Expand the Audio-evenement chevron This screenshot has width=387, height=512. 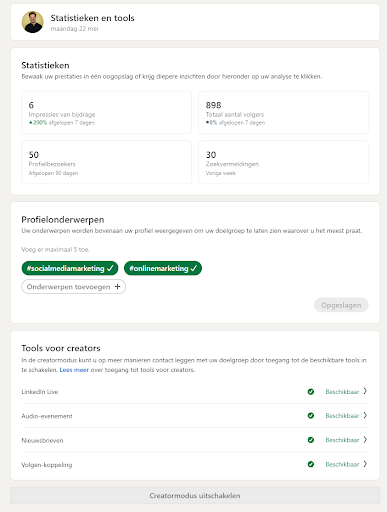point(365,415)
